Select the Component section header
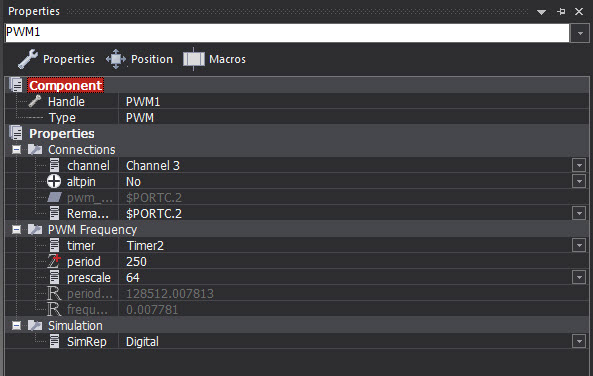Screen dimensions: 593x376 (65, 85)
